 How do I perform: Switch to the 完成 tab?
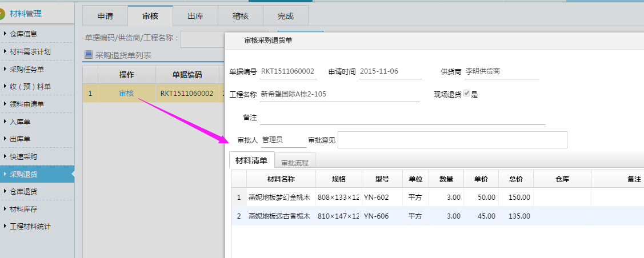pos(286,16)
